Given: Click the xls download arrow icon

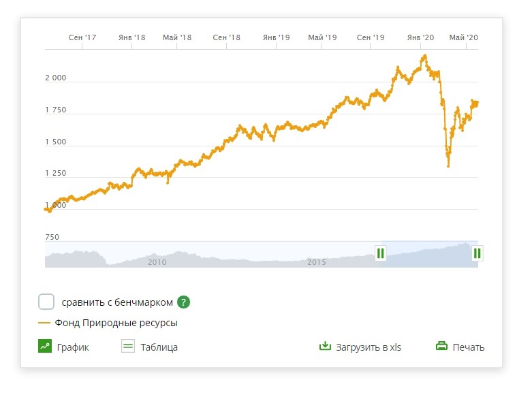Looking at the screenshot, I should point(325,347).
